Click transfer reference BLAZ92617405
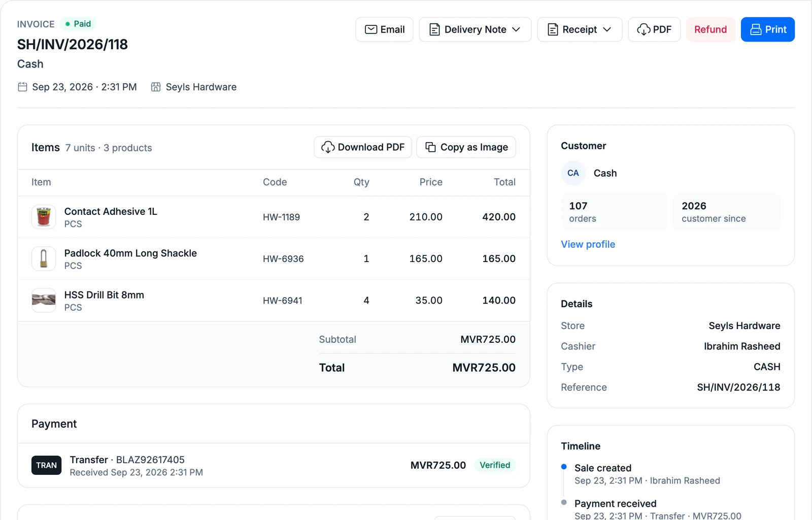Viewport: 812px width, 520px height. 150,460
